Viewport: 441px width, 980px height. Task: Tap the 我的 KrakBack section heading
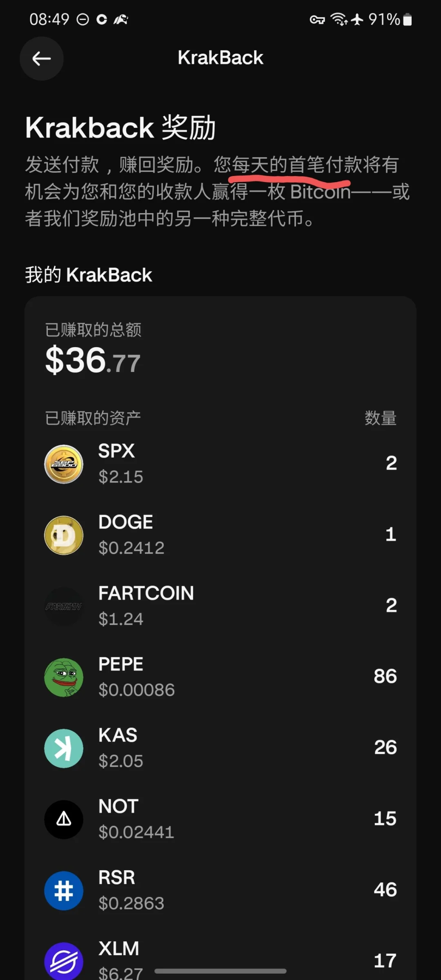pyautogui.click(x=89, y=275)
